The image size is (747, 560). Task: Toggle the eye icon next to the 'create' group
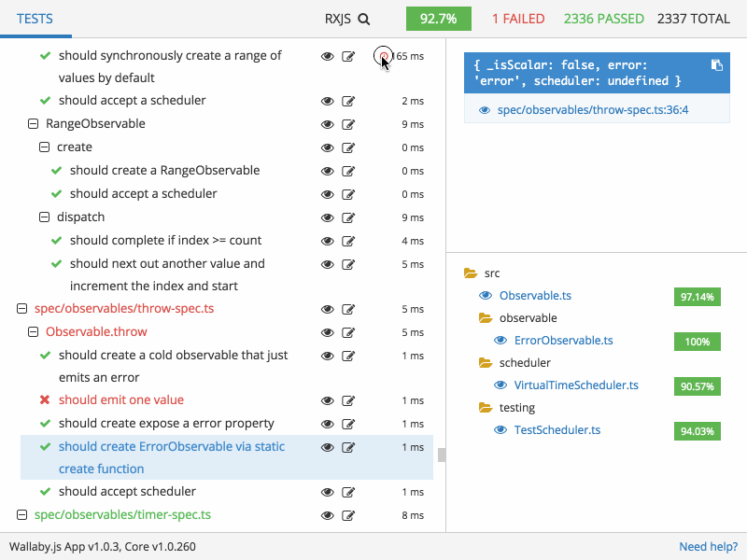coord(327,147)
